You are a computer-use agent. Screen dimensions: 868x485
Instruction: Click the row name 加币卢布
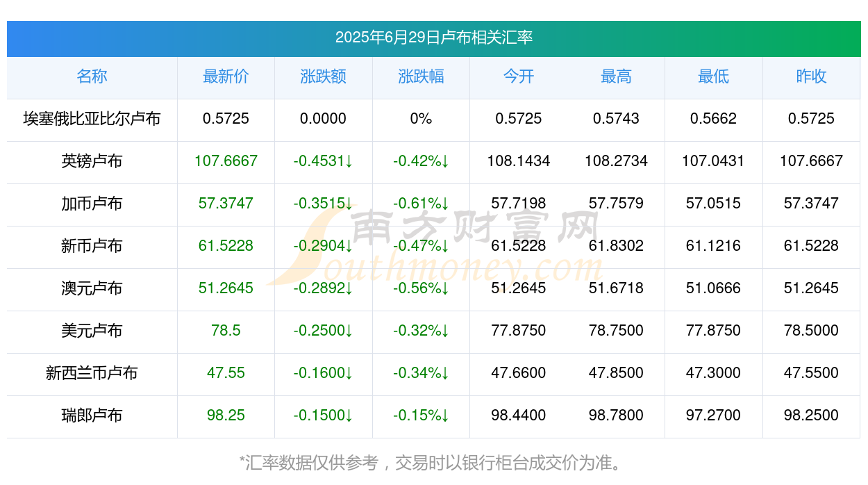[x=92, y=204]
